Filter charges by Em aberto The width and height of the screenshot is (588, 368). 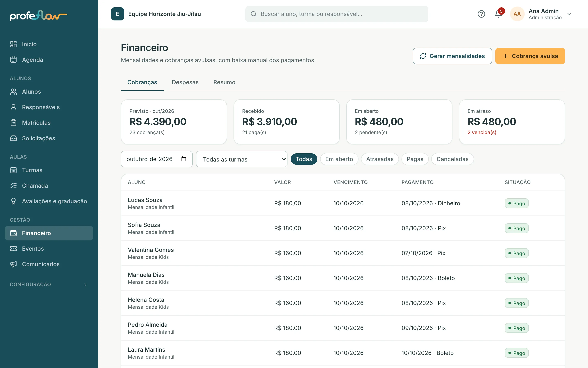[339, 159]
